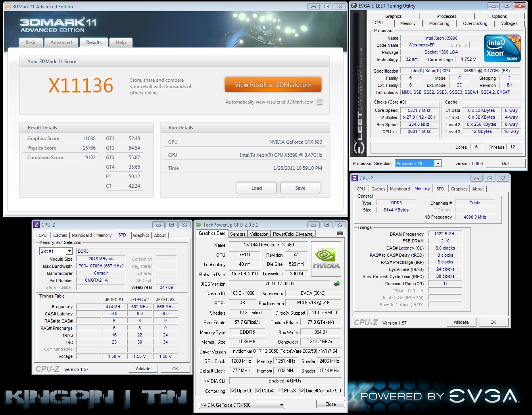Screen dimensions: 532x415
Task: Toggle automatically view results at 3DMark.com
Action: (x=320, y=102)
